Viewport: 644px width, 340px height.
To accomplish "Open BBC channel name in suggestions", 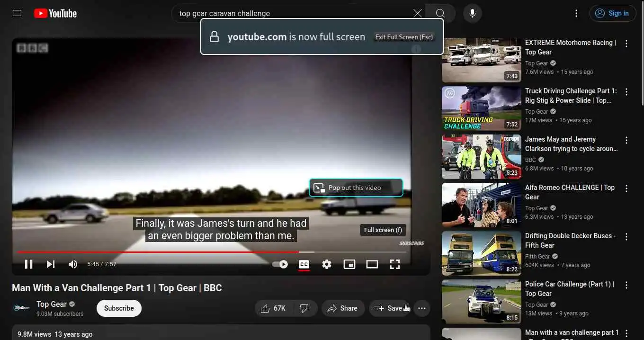I will coord(530,160).
